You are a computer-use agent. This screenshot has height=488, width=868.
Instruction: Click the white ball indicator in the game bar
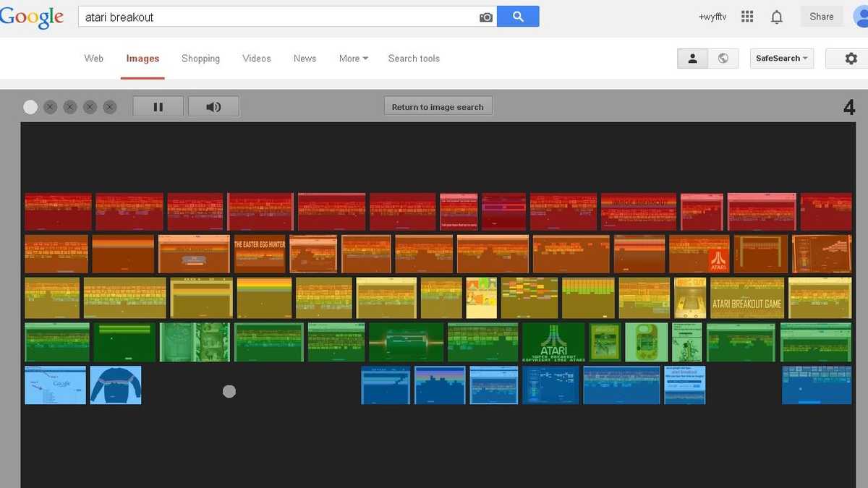pyautogui.click(x=30, y=106)
